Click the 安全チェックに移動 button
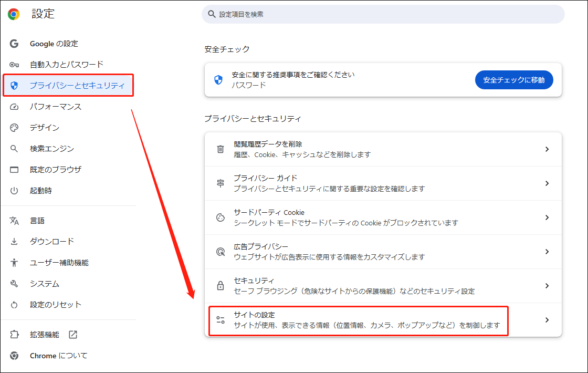Viewport: 588px width, 373px height. click(x=514, y=80)
